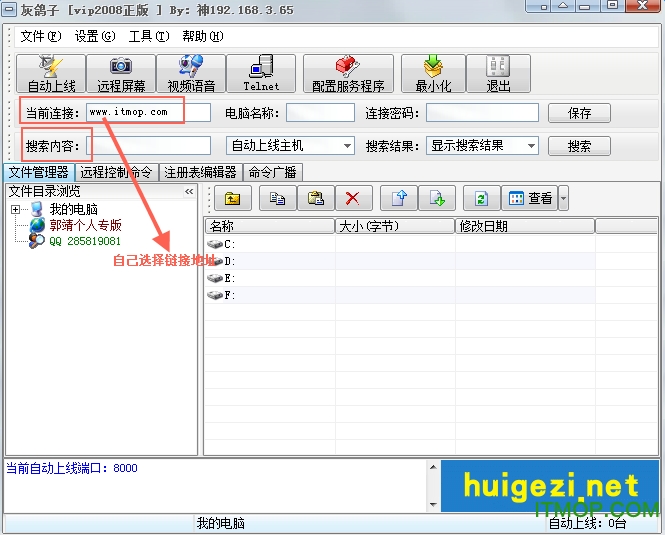
Task: Open the 帮助 menu
Action: (203, 36)
